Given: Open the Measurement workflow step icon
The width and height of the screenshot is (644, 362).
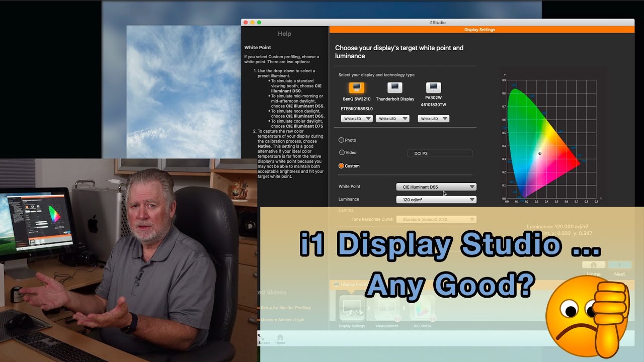Looking at the screenshot, I should click(387, 308).
